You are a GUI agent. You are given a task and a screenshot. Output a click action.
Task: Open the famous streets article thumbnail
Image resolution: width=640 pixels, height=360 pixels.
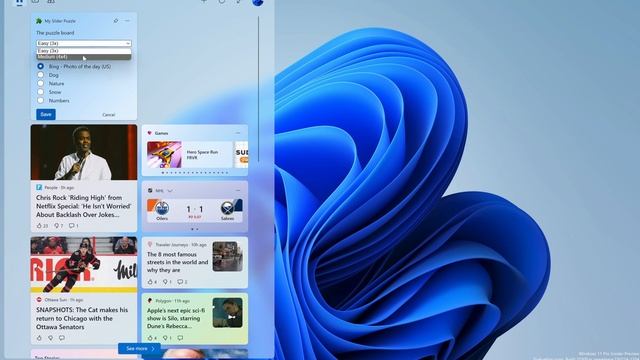[x=227, y=256]
